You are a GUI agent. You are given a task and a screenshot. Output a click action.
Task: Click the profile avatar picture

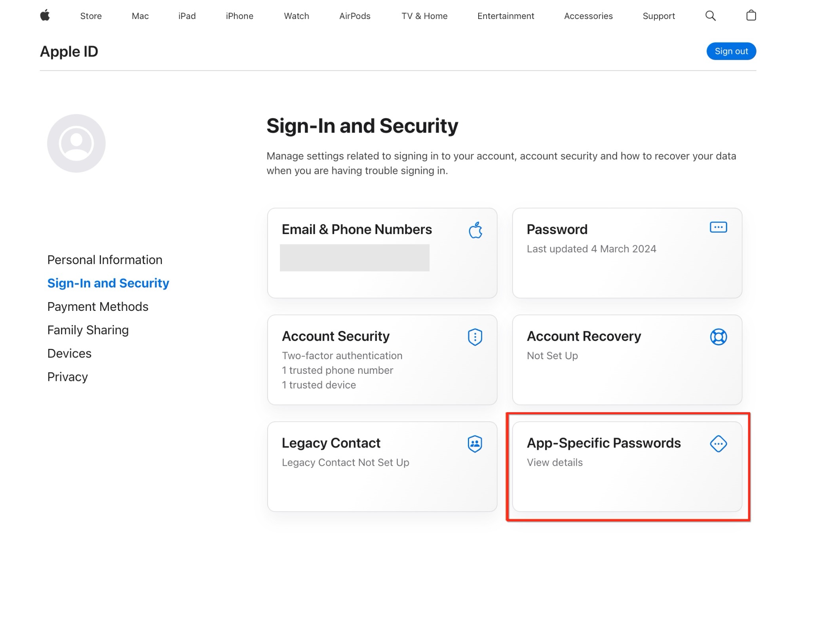click(76, 143)
